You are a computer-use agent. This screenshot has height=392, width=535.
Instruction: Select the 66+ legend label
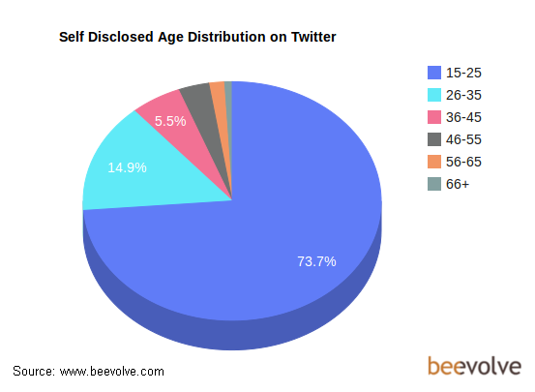458,184
